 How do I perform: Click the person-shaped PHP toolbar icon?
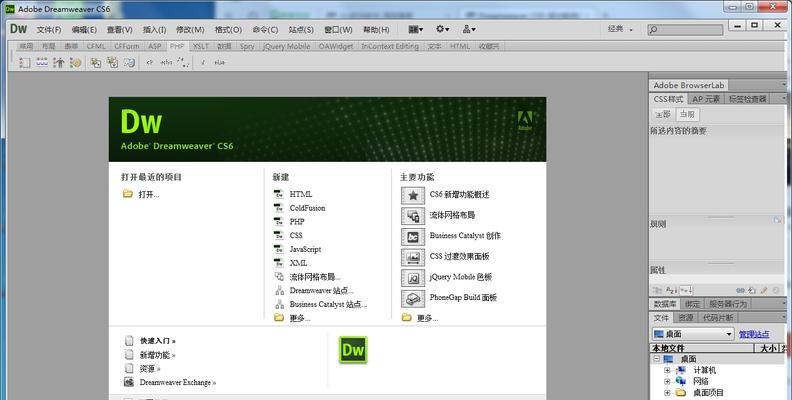pos(59,62)
